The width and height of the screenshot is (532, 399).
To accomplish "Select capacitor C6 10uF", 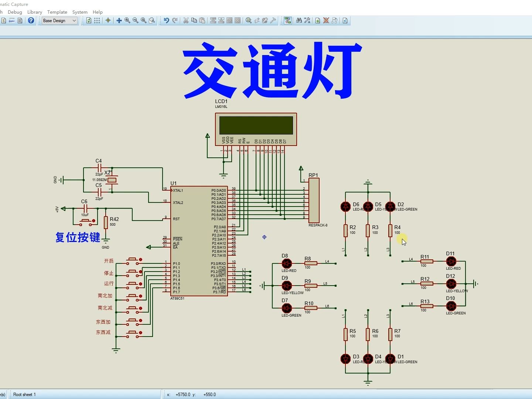I will tap(85, 208).
